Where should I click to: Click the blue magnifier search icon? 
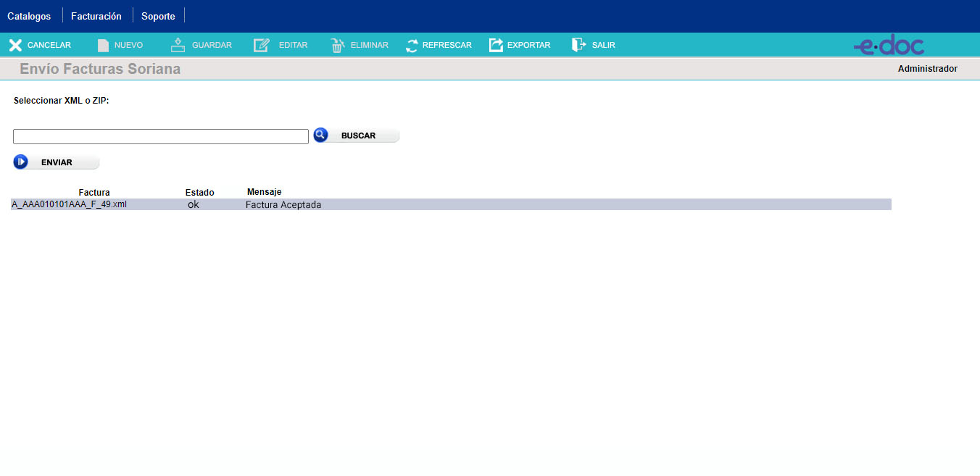(321, 135)
